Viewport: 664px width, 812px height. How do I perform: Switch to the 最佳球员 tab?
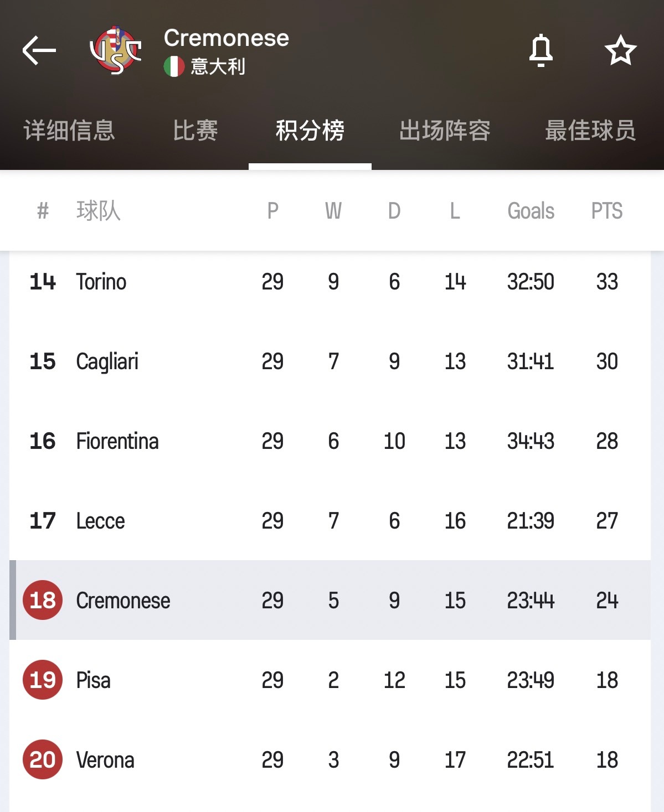(x=590, y=131)
